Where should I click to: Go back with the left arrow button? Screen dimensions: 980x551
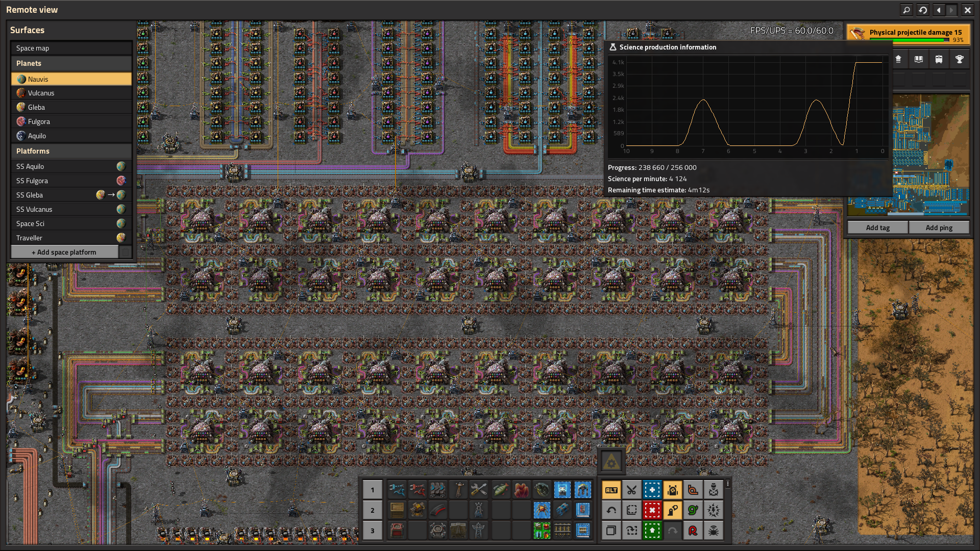point(939,10)
